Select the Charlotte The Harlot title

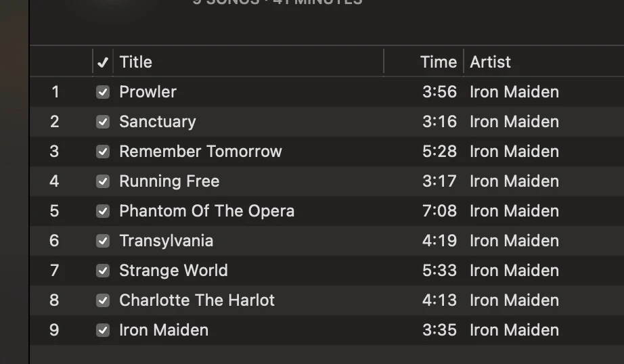click(x=197, y=300)
